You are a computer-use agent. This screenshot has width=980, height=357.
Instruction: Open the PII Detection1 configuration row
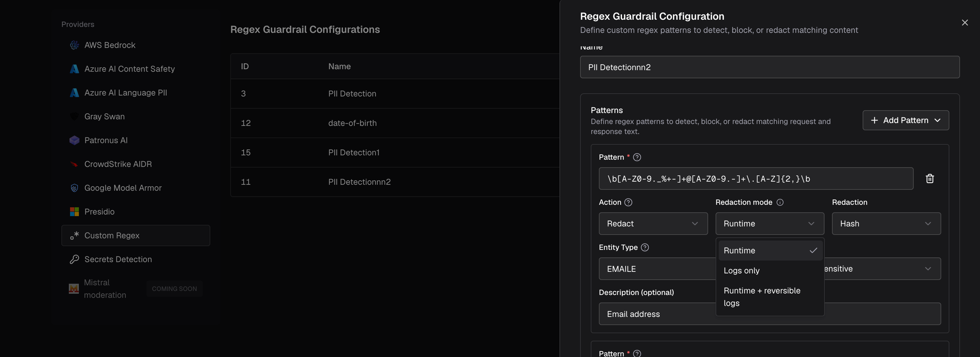[395, 153]
